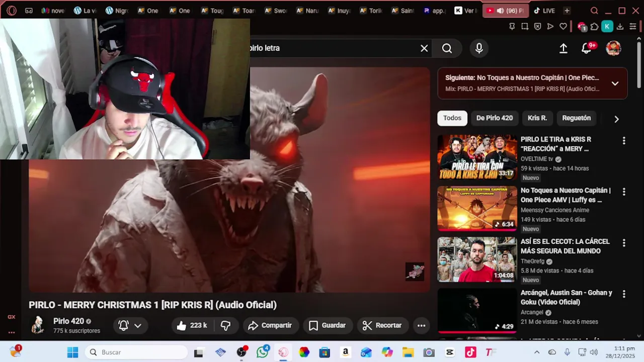Screen dimensions: 644x362
Task: Open a new browser tab plus
Action: tap(567, 11)
